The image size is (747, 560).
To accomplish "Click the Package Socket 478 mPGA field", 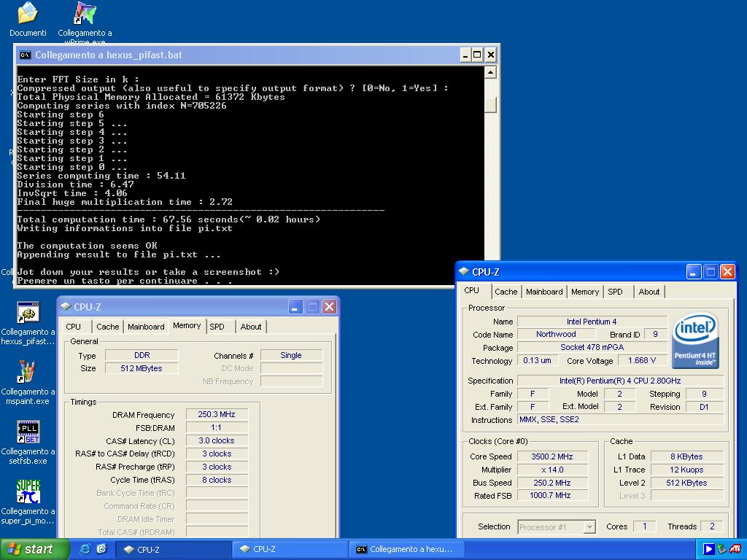I will click(x=592, y=348).
